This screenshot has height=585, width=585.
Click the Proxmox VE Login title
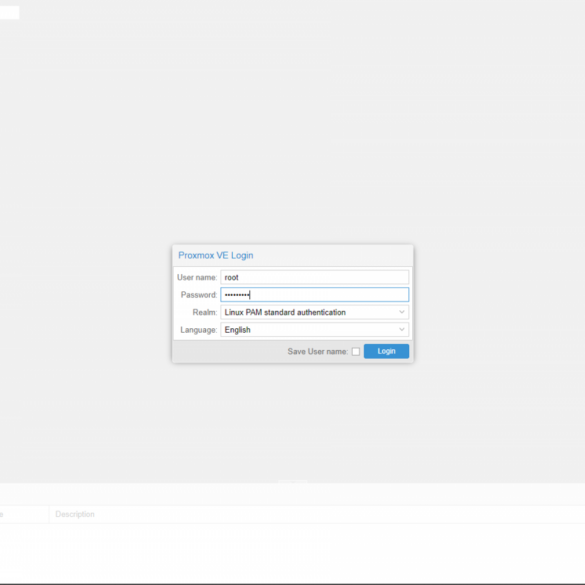click(x=216, y=256)
